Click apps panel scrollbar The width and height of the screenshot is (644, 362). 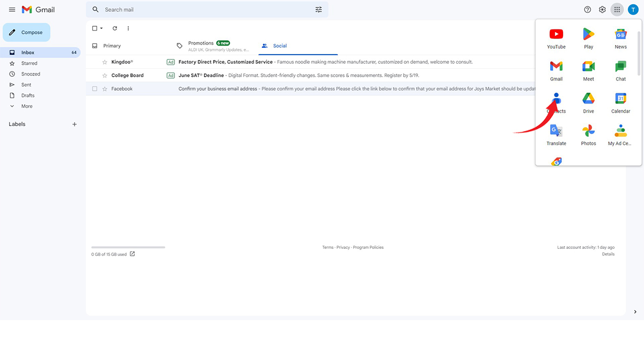[x=639, y=54]
